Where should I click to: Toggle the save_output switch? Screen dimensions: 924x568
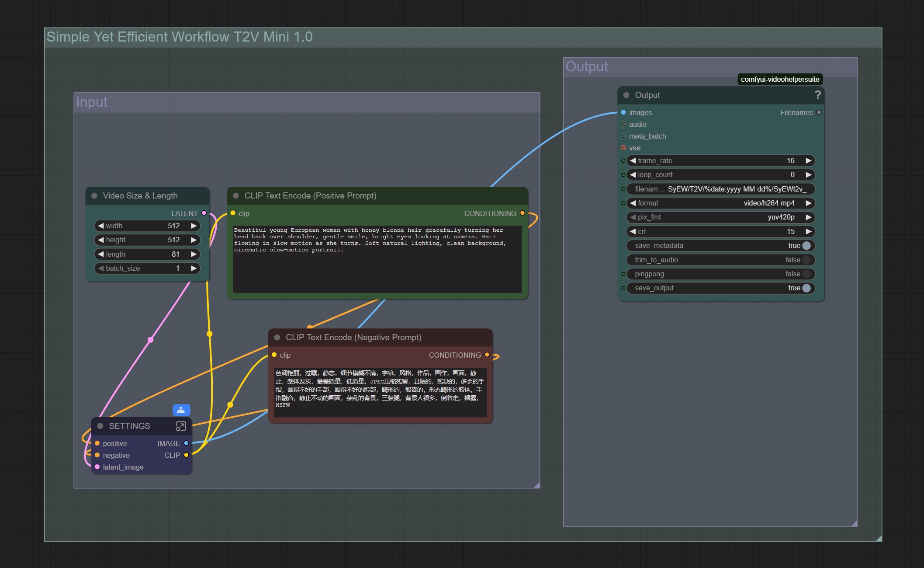pyautogui.click(x=806, y=288)
